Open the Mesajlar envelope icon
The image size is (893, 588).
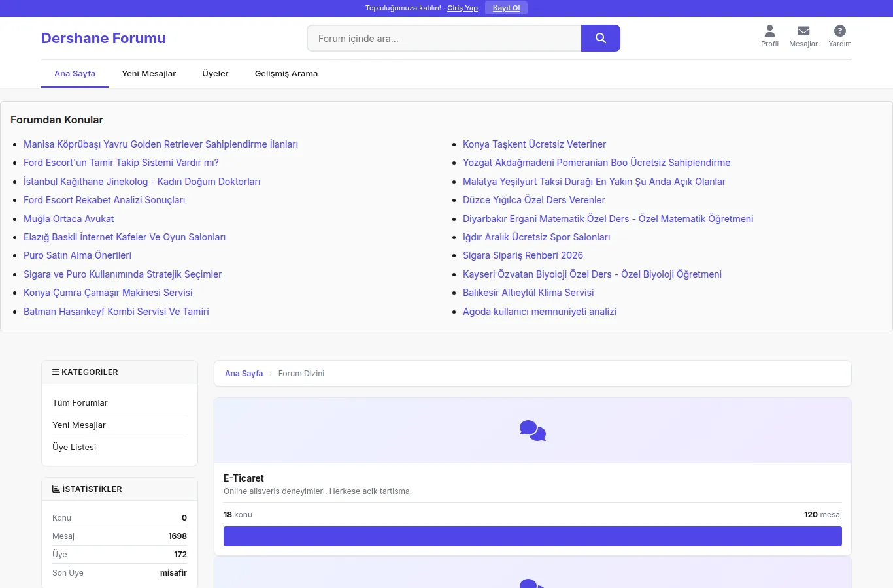click(803, 31)
